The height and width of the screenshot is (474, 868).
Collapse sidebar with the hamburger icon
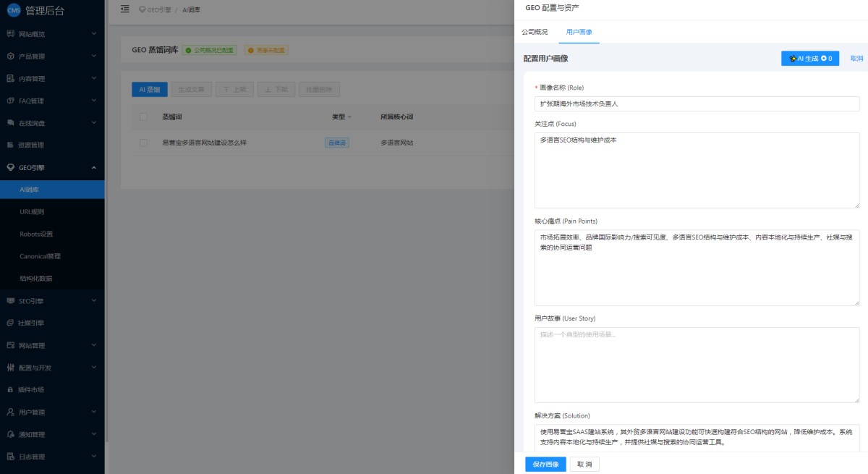click(x=125, y=9)
